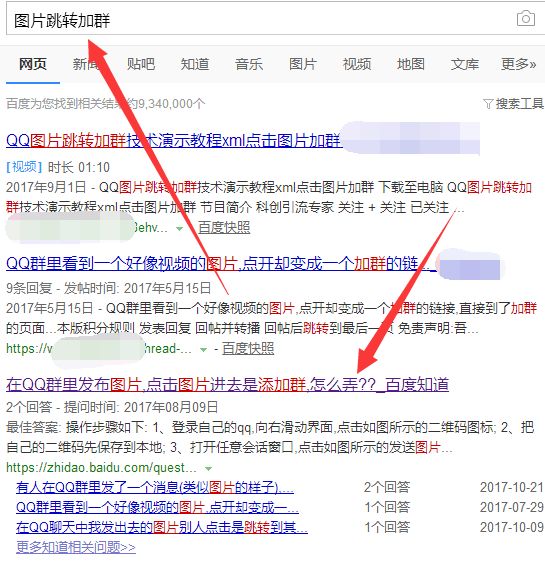This screenshot has height=562, width=545.
Task: Open related question 在QQ聊天中我发出去的图片
Action: (x=162, y=528)
